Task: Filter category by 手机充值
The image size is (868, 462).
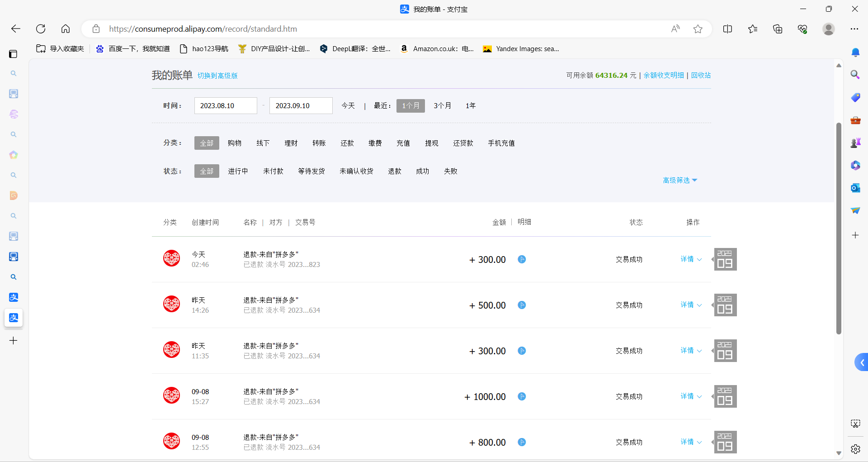Action: [x=501, y=143]
